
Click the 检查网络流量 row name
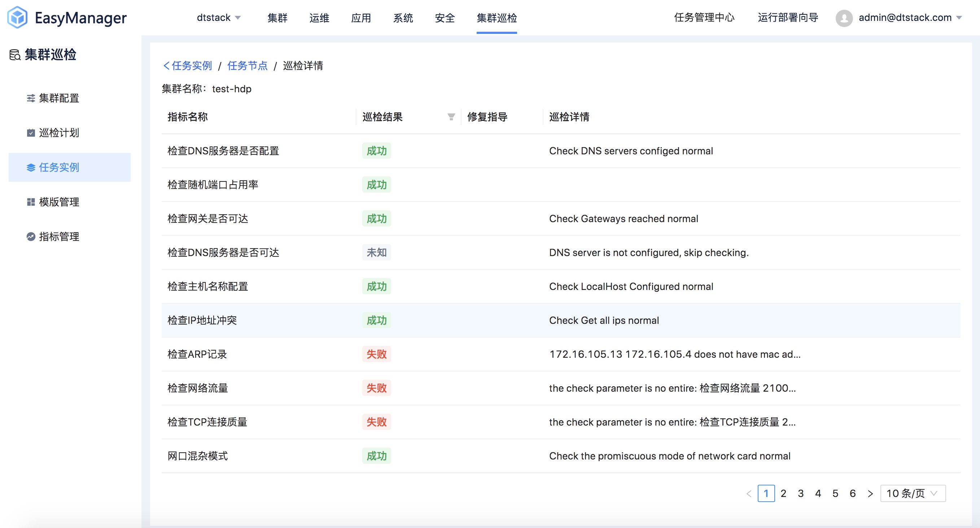(x=197, y=388)
